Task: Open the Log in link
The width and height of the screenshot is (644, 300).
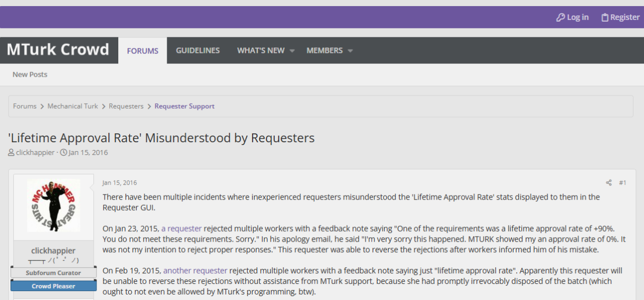Action: pyautogui.click(x=572, y=17)
